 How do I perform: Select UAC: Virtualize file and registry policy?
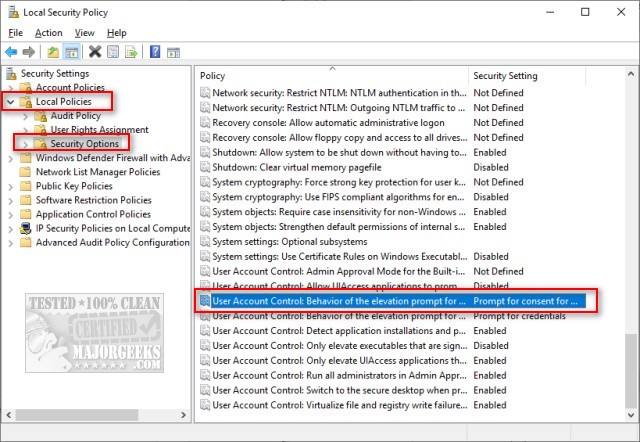coord(340,405)
